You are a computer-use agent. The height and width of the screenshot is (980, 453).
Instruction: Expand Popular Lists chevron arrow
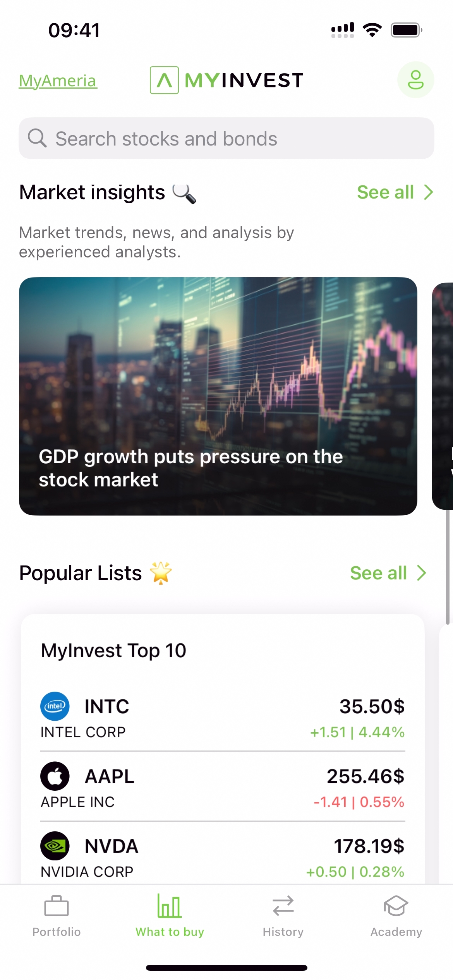pyautogui.click(x=422, y=573)
